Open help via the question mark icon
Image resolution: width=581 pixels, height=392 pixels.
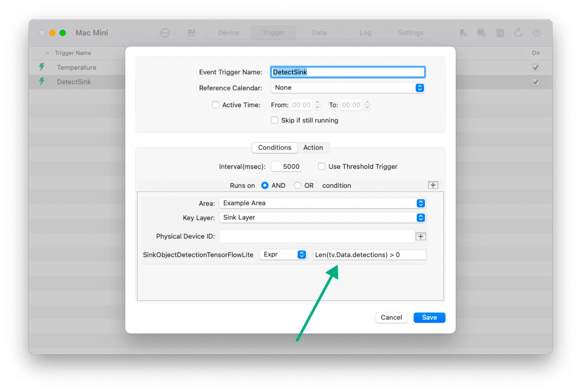point(536,33)
